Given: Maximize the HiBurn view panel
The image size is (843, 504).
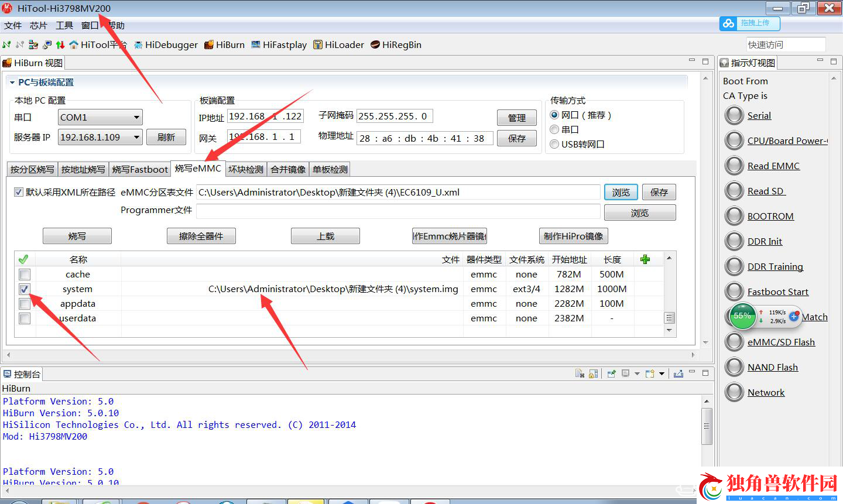Looking at the screenshot, I should point(705,61).
